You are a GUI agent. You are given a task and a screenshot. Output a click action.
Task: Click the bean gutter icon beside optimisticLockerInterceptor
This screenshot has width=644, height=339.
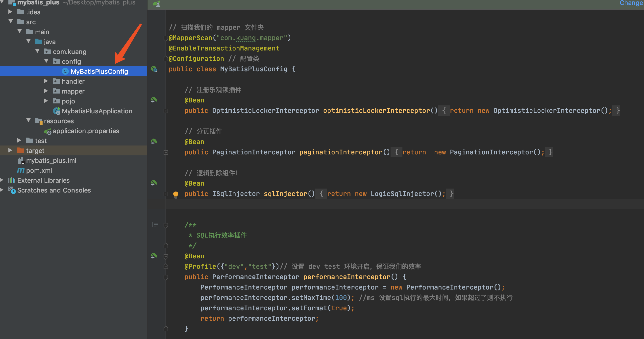coord(154,100)
